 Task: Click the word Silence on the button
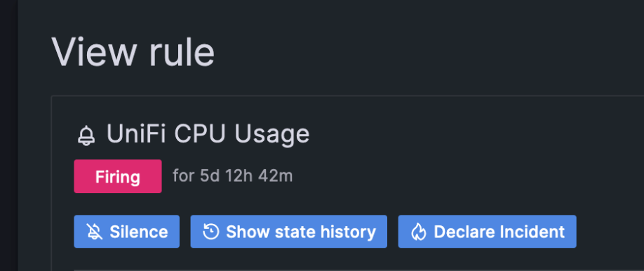pos(139,232)
